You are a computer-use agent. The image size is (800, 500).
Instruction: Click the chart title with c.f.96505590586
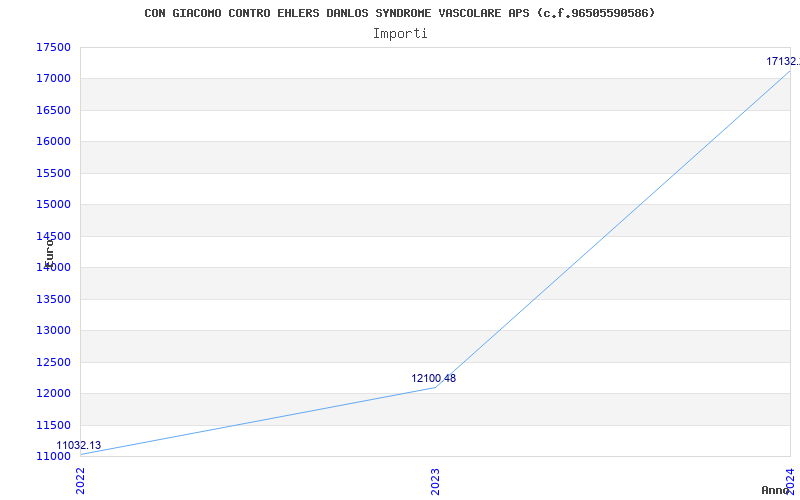pyautogui.click(x=399, y=13)
